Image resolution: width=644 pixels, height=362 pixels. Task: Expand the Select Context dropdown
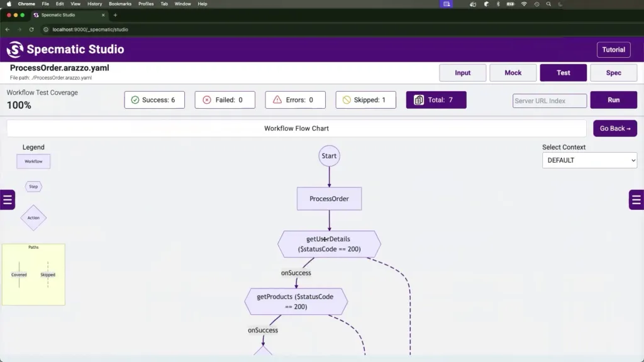[x=589, y=160]
